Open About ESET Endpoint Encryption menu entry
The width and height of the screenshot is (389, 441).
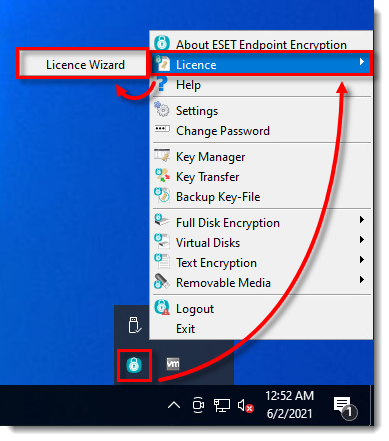click(261, 45)
